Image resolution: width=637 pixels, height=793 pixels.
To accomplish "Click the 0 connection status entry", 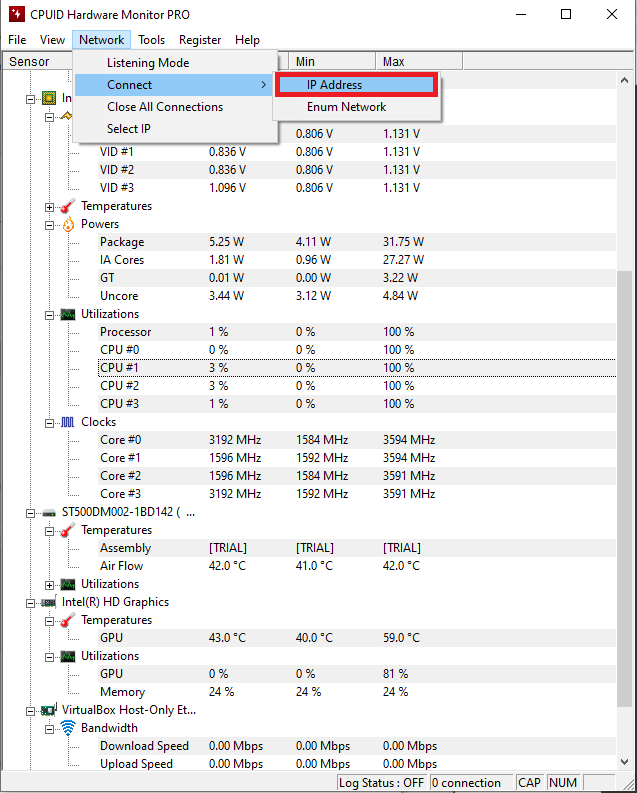I will tap(471, 783).
